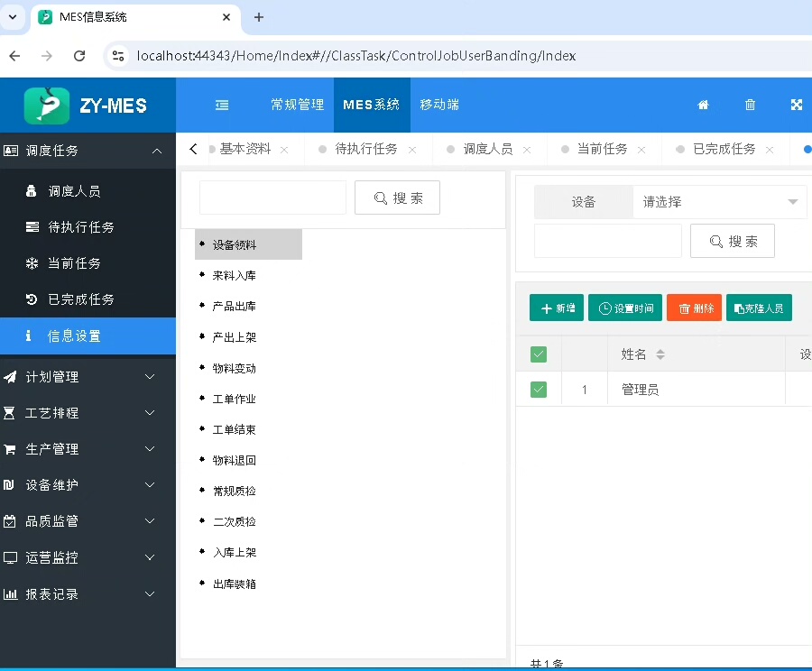Select 来料入库 in the task list
This screenshot has height=671, width=812.
pos(235,275)
